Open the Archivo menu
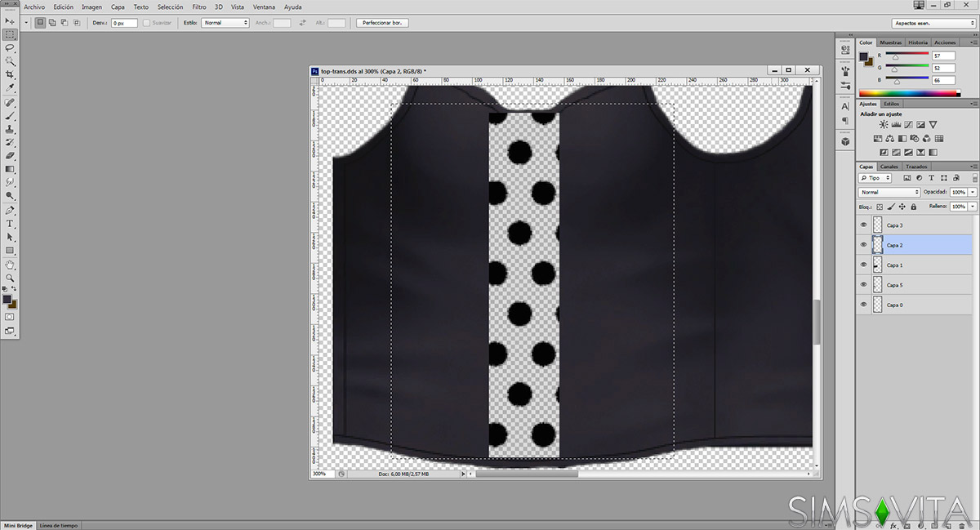Screen dimensions: 980x530 pos(34,7)
